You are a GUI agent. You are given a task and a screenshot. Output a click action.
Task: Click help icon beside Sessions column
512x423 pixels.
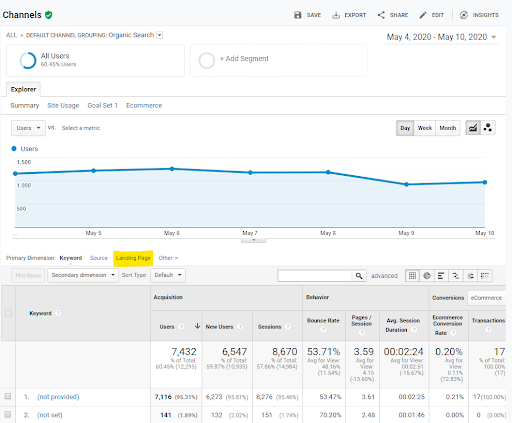pyautogui.click(x=288, y=327)
